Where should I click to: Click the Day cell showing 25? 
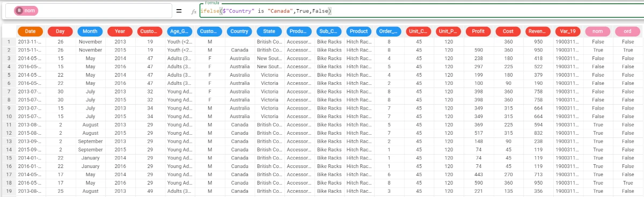click(60, 191)
